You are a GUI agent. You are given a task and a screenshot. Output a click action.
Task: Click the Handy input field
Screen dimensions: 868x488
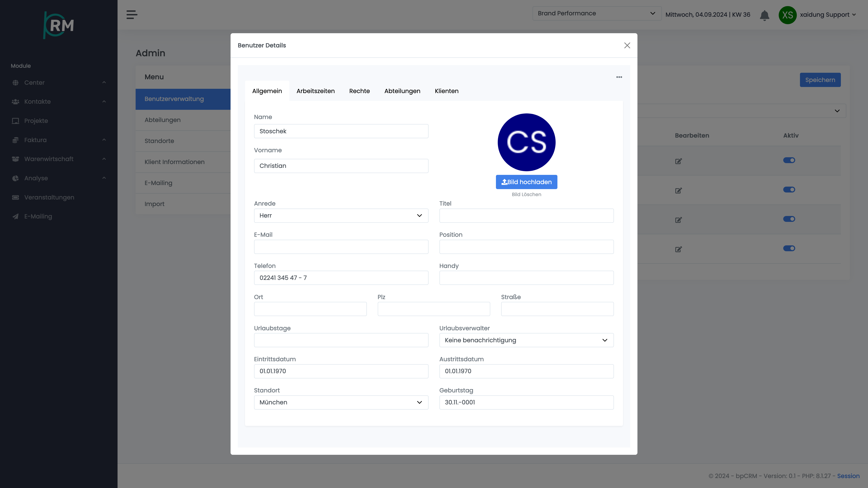click(x=526, y=278)
